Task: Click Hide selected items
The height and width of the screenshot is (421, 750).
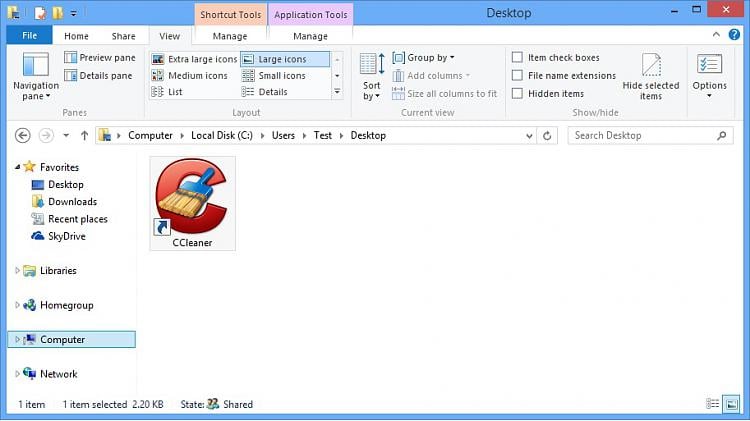Action: (651, 77)
